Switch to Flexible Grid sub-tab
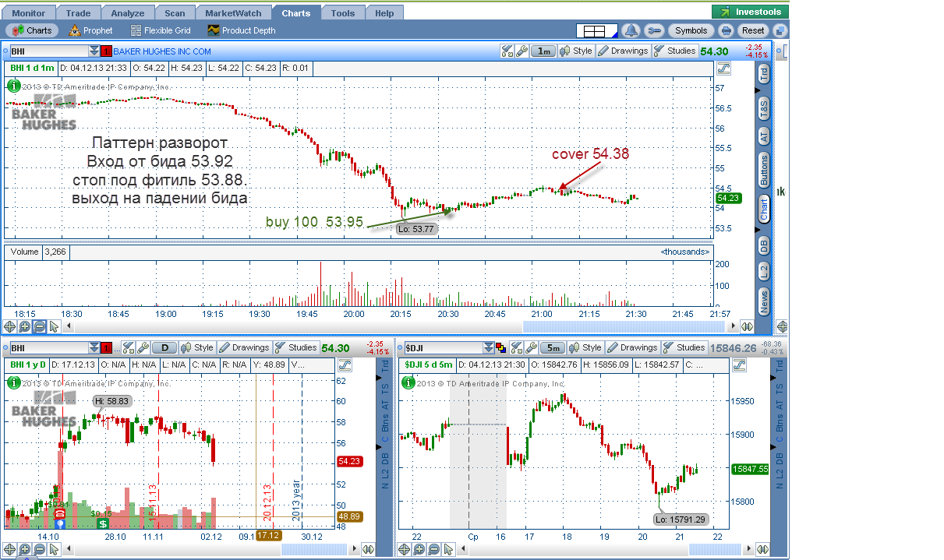Viewport: 944px width, 560px height. tap(161, 30)
